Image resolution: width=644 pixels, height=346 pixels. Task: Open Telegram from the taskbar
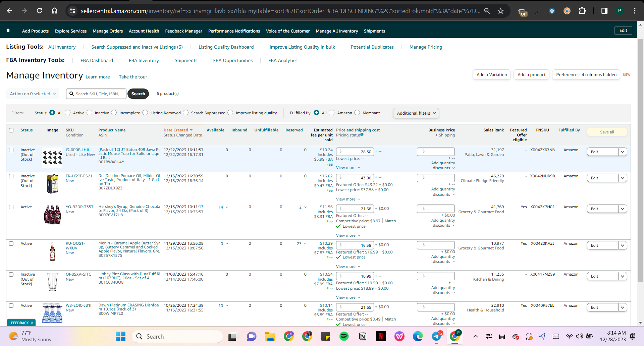click(x=436, y=336)
